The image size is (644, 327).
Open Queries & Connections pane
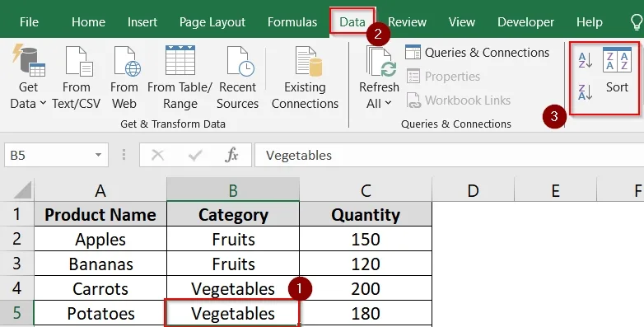[478, 53]
